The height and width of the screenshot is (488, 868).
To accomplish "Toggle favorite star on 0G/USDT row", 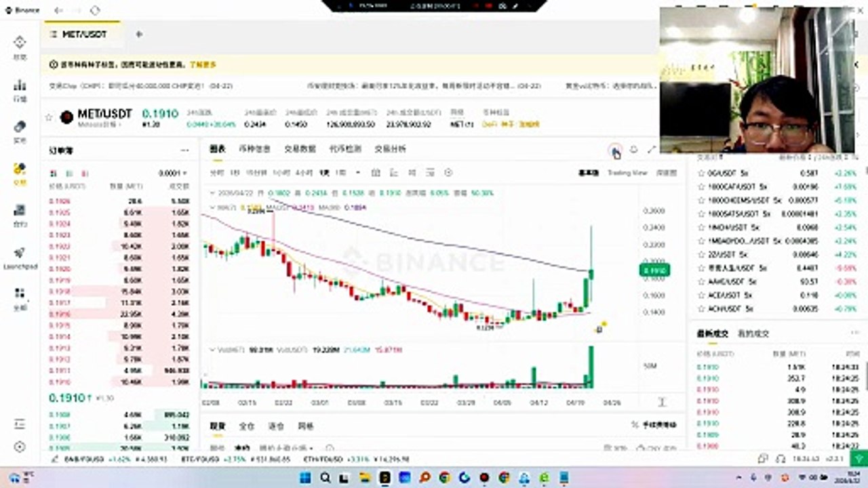I will coord(701,173).
